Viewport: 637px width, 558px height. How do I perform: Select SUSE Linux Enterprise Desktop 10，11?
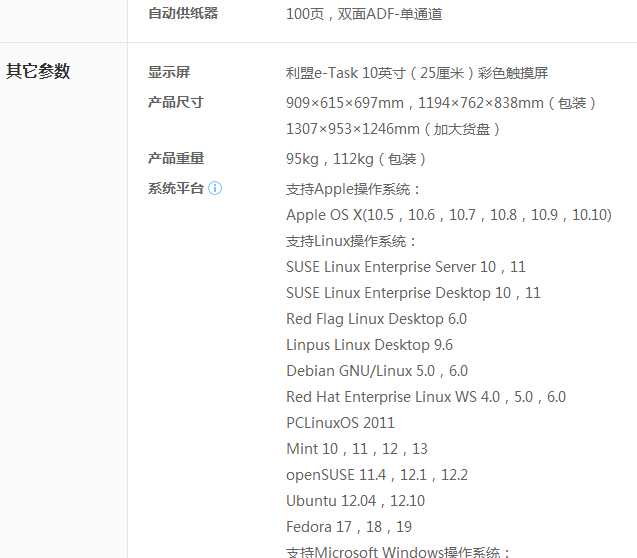pos(414,293)
